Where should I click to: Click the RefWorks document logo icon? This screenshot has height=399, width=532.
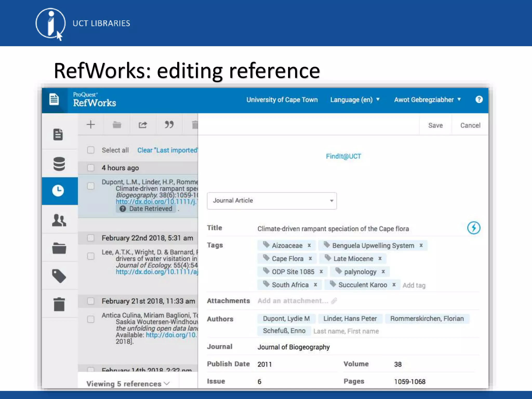pyautogui.click(x=54, y=100)
